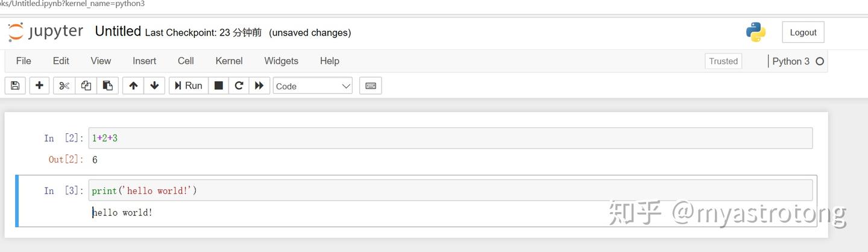The image size is (868, 252).
Task: Open the File menu
Action: point(24,61)
